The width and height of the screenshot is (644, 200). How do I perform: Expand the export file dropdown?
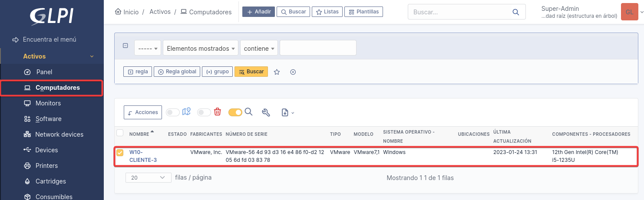287,112
